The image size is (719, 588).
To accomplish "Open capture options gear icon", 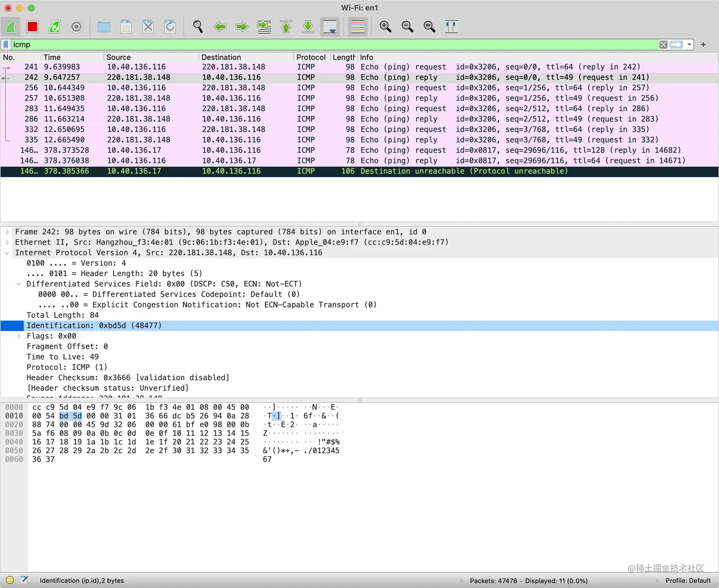I will click(77, 27).
